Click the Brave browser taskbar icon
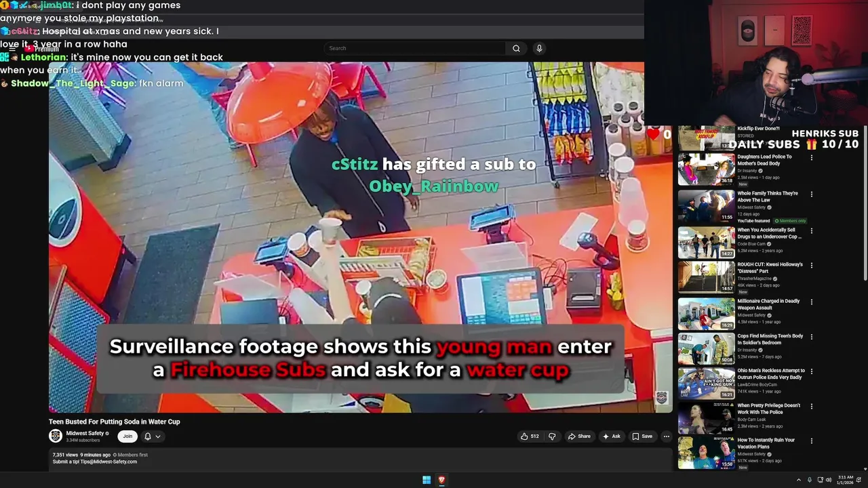868x488 pixels. click(x=441, y=480)
